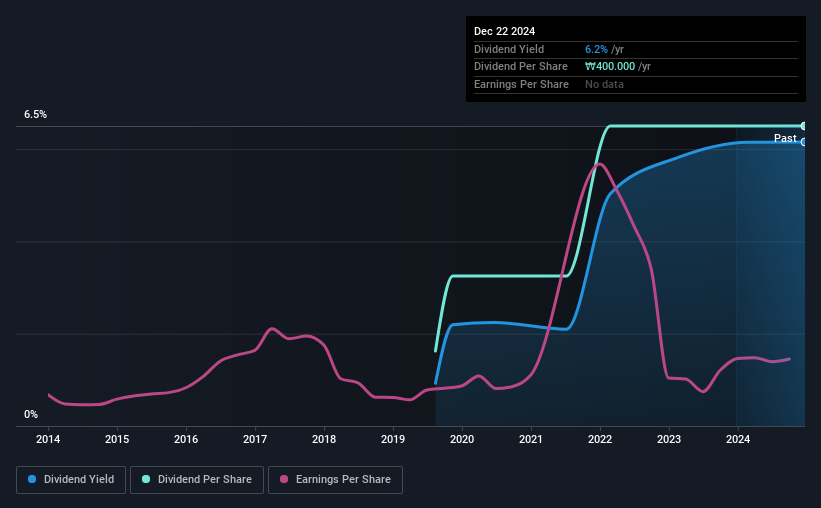Toggle the Dividend Yield legend button
Image resolution: width=821 pixels, height=508 pixels.
click(71, 480)
